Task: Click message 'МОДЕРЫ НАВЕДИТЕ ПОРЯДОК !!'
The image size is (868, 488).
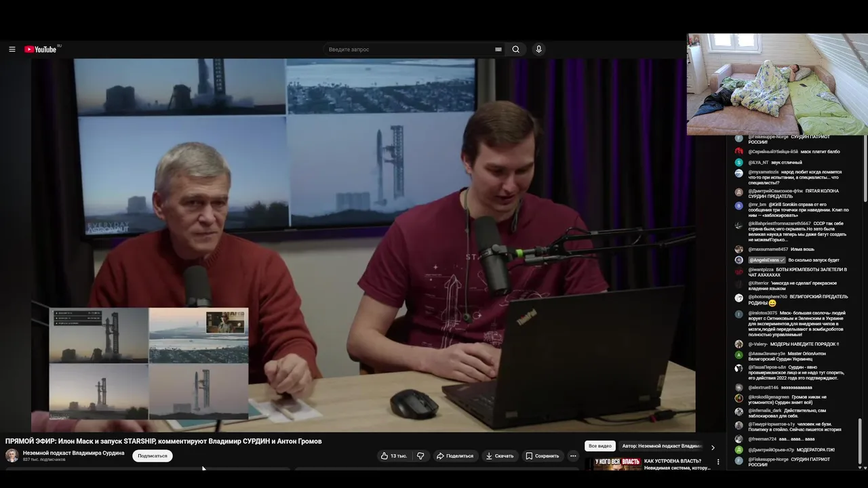Action: [804, 344]
